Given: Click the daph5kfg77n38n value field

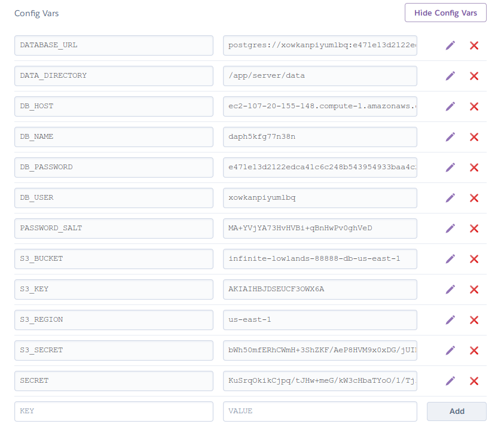Looking at the screenshot, I should pyautogui.click(x=320, y=137).
